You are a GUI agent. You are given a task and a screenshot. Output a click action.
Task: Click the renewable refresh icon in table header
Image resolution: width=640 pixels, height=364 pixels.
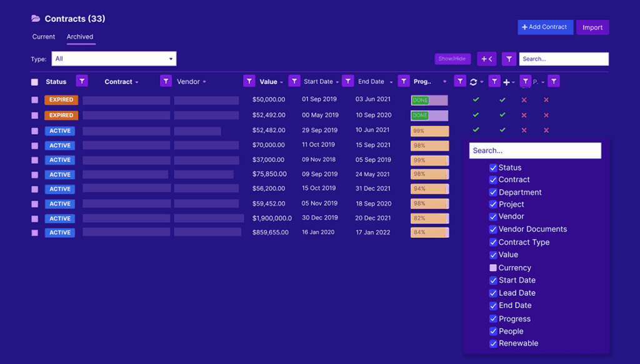click(x=474, y=82)
